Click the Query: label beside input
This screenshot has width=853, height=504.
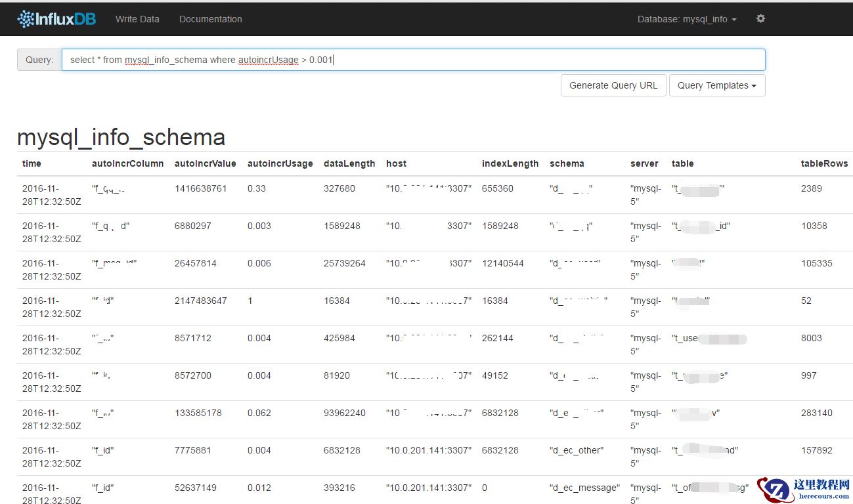39,60
